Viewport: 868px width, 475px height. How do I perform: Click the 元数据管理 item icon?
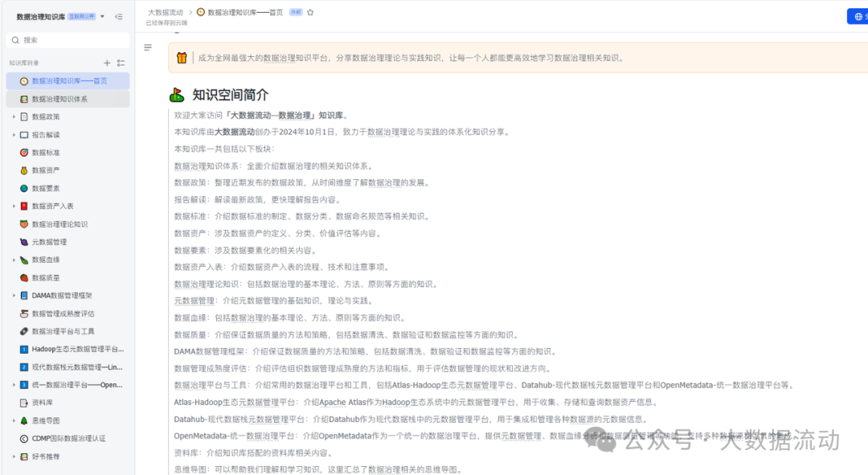pyautogui.click(x=24, y=241)
